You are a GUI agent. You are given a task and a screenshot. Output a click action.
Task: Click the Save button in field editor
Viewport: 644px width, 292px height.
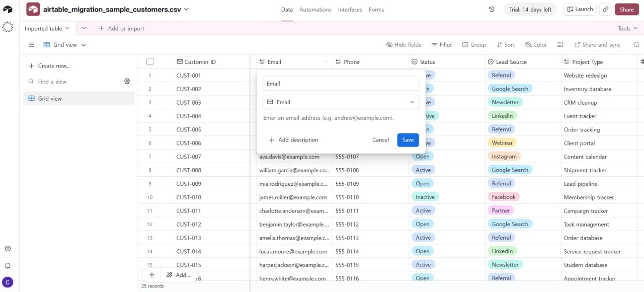408,140
